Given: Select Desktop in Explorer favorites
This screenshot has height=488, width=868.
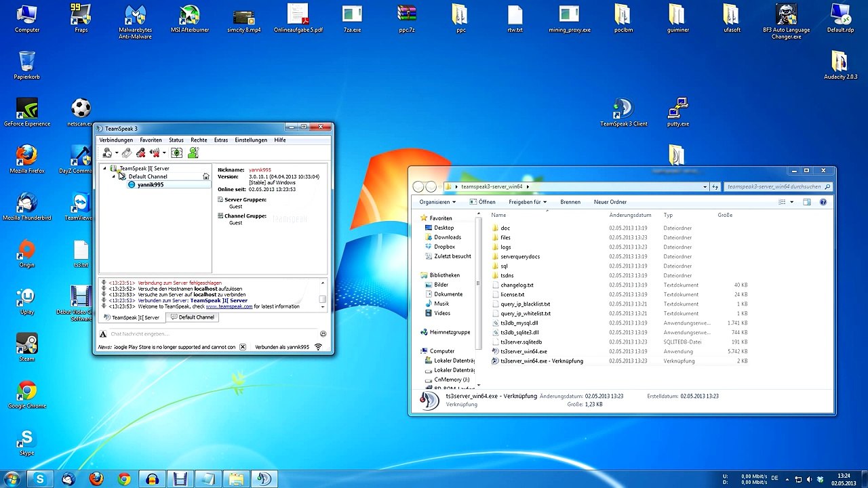Looking at the screenshot, I should pyautogui.click(x=439, y=228).
